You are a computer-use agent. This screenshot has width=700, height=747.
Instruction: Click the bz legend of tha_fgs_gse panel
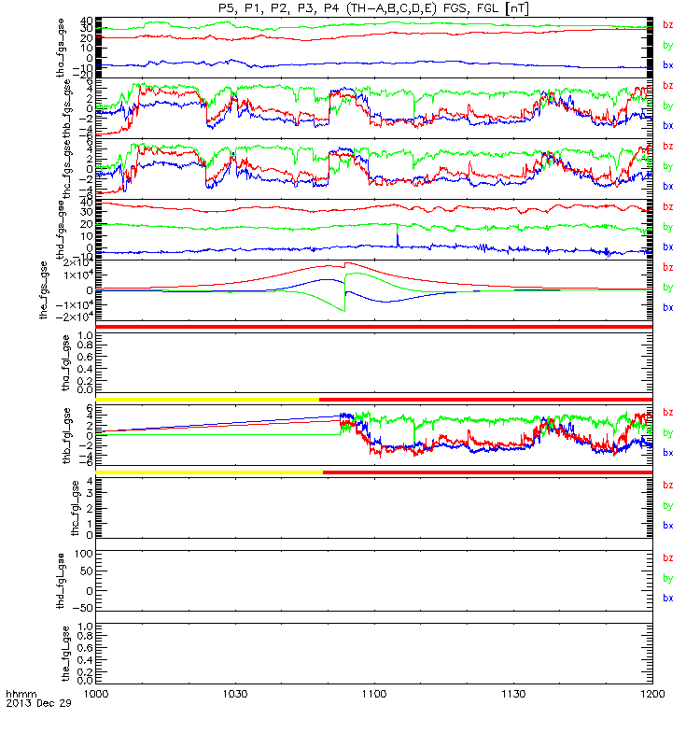click(668, 25)
